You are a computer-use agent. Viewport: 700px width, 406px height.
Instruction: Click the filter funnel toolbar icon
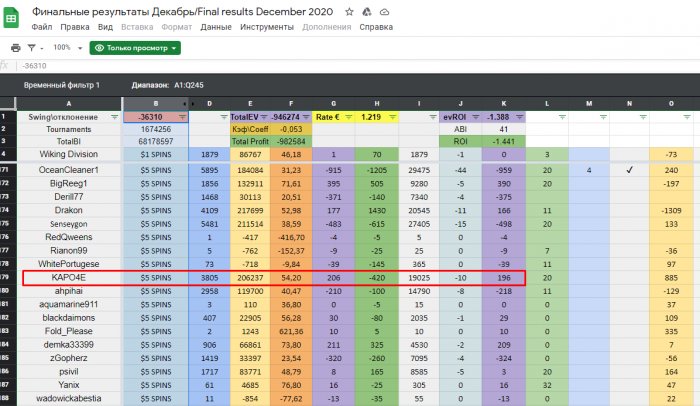coord(31,48)
